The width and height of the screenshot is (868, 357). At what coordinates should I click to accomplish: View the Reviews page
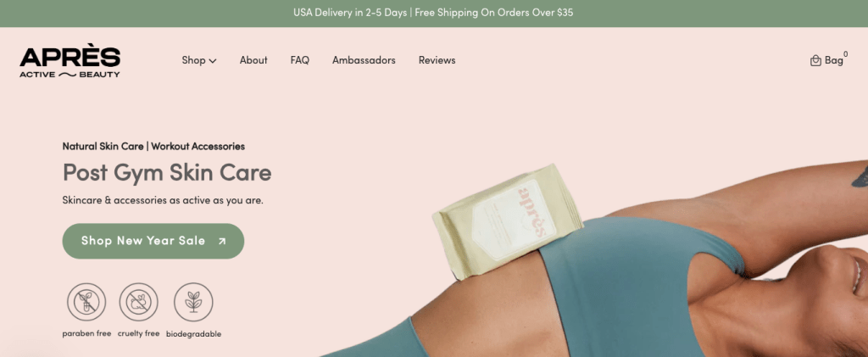pyautogui.click(x=437, y=59)
